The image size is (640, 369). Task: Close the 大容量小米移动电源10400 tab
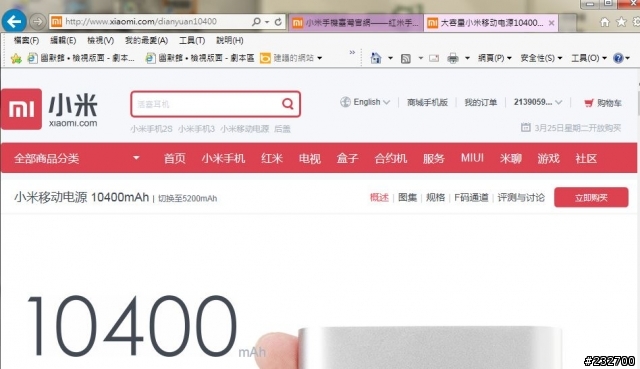(x=551, y=23)
